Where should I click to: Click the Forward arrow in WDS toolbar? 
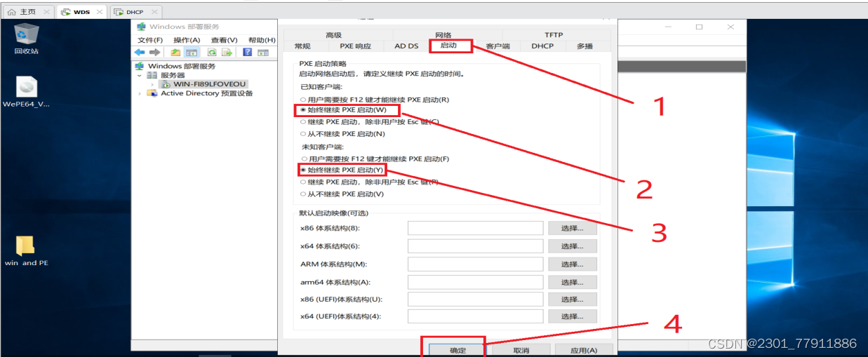pyautogui.click(x=154, y=52)
